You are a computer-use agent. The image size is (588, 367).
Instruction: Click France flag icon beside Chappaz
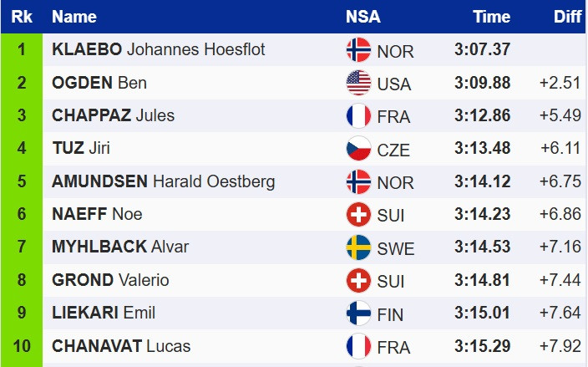pyautogui.click(x=358, y=115)
